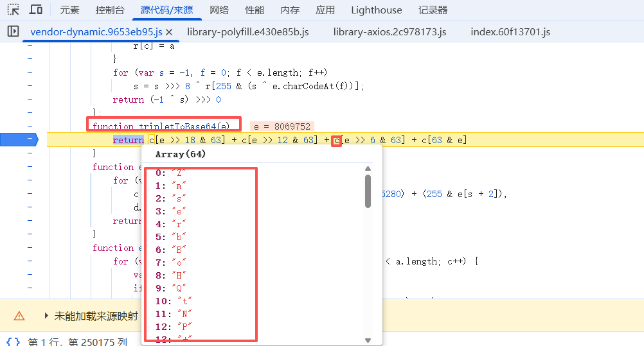Switch to the 控制台 tab

coord(110,10)
